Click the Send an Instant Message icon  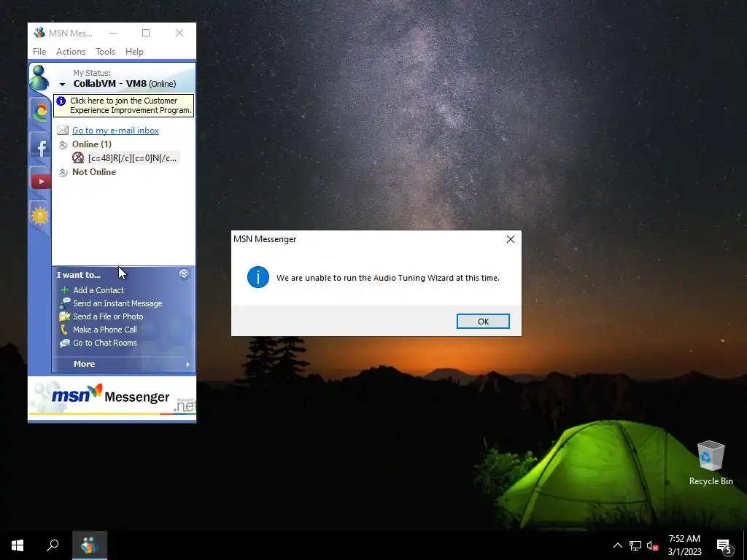tap(65, 303)
